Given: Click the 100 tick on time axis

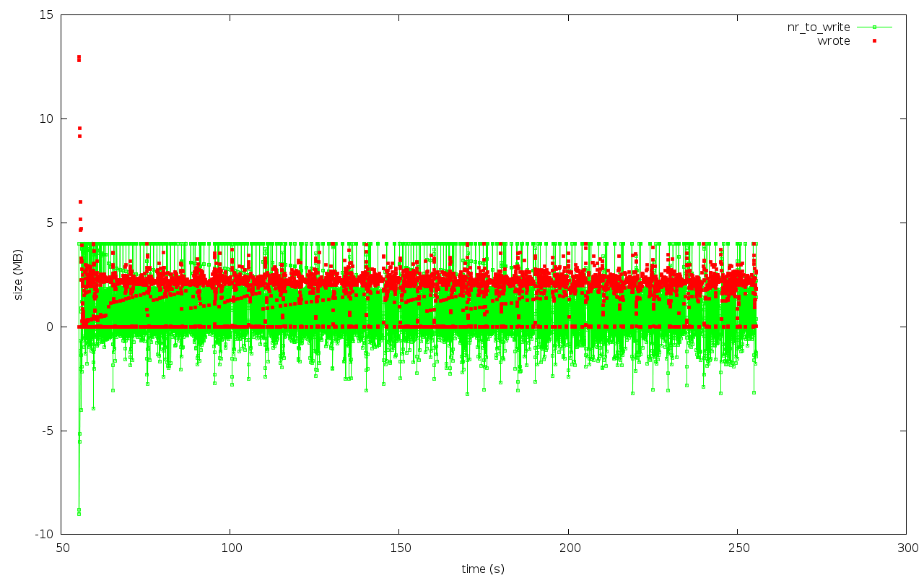Looking at the screenshot, I should click(230, 548).
